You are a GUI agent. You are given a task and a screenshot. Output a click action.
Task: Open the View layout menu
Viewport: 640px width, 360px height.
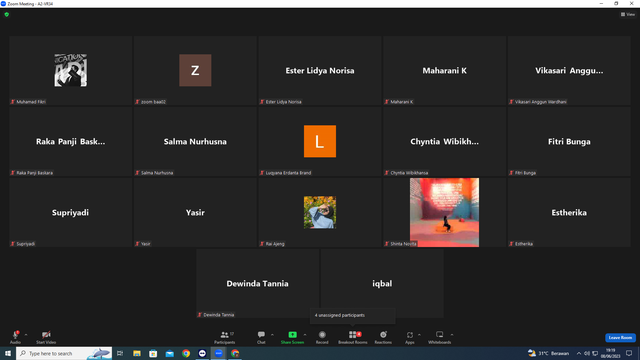pyautogui.click(x=628, y=14)
